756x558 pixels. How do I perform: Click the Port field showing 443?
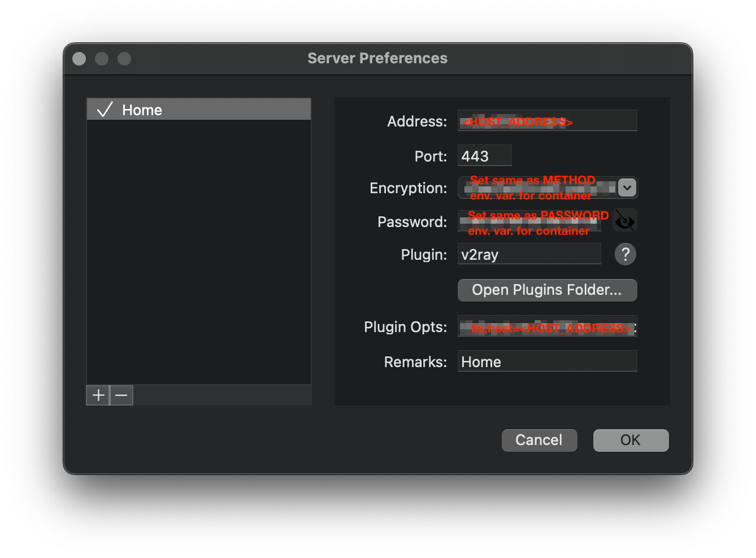coord(484,156)
